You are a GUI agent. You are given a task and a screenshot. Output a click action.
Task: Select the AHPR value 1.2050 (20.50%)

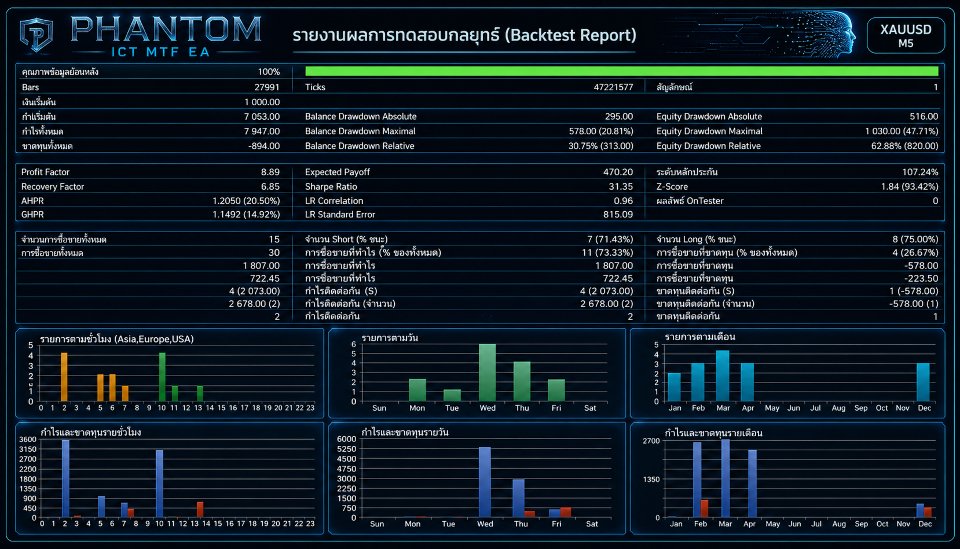[x=246, y=201]
